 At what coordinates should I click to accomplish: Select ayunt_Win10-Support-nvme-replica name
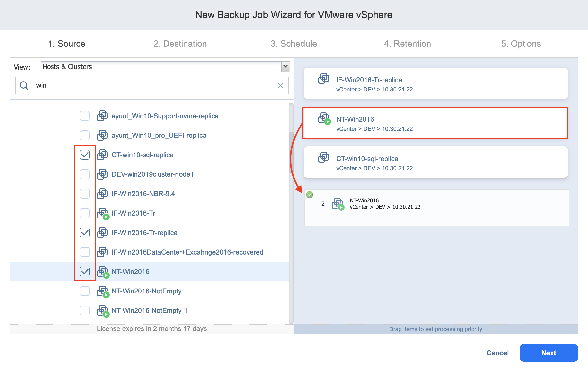click(x=165, y=116)
